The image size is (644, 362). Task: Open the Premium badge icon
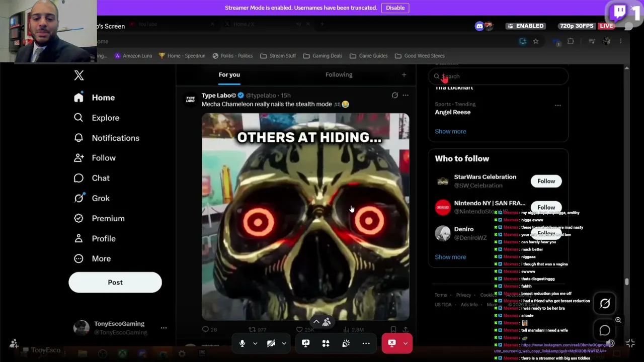[78, 218]
